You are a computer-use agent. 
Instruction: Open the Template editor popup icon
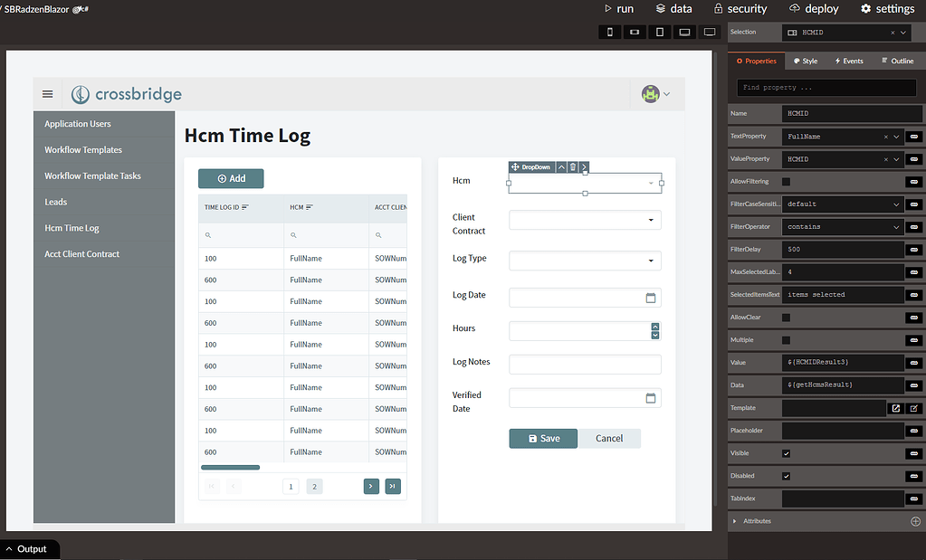point(896,408)
